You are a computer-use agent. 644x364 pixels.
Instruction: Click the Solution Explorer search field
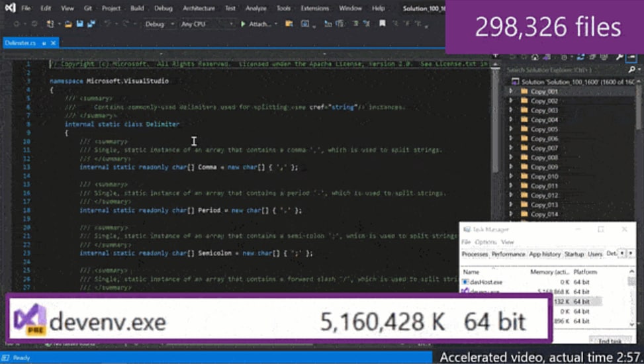click(568, 70)
